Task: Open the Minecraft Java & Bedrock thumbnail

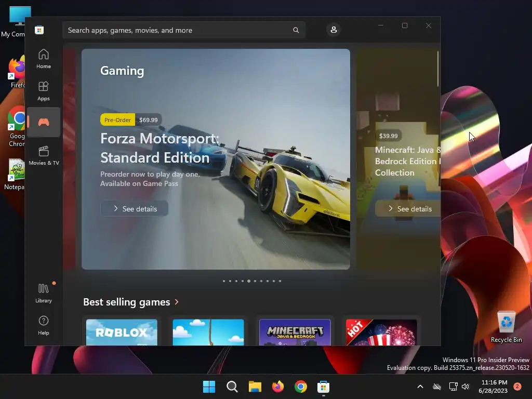Action: 295,332
